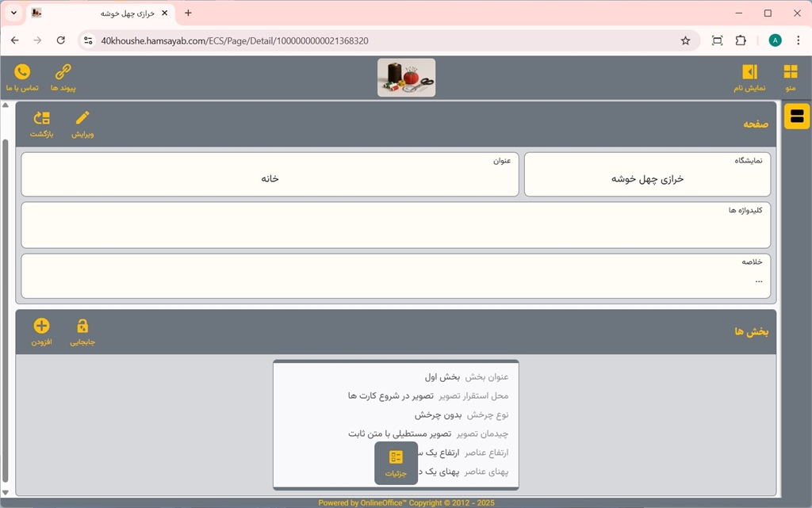The image size is (812, 508).
Task: Toggle the نمایش نام display name icon
Action: click(x=749, y=73)
